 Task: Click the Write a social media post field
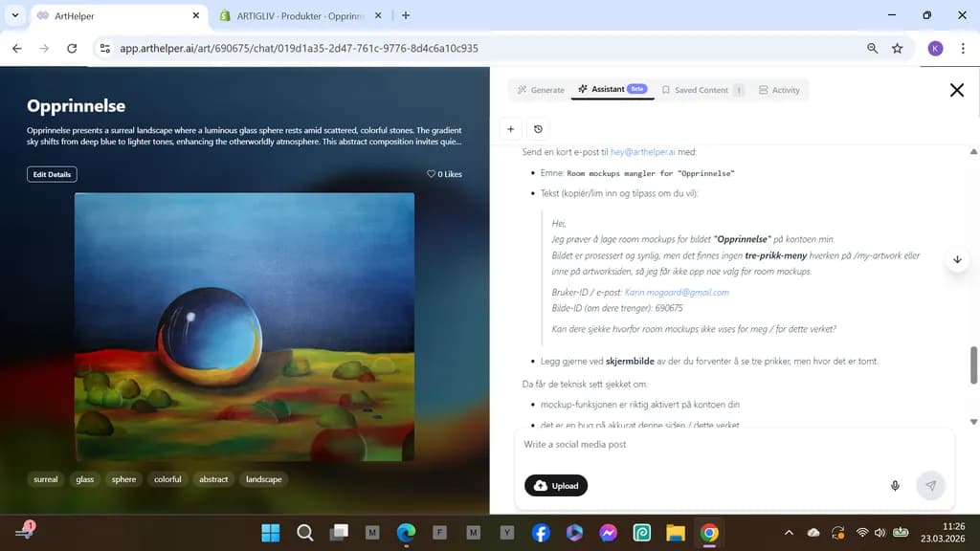734,445
